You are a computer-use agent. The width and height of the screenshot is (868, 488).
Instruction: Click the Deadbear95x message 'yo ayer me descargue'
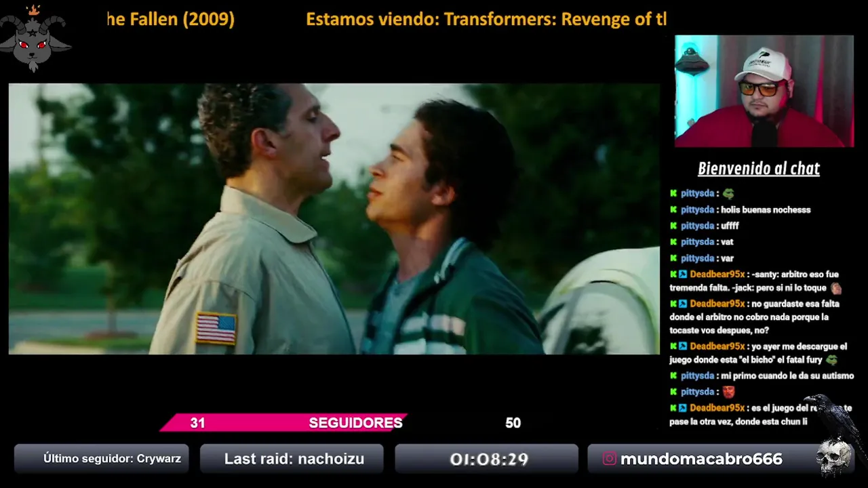point(758,353)
